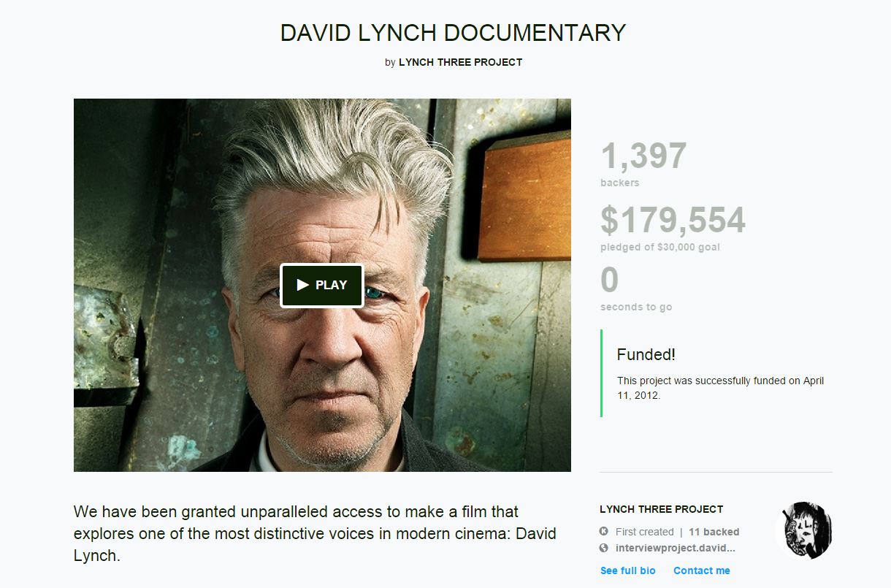Click the globe icon next to interviewproject link
The width and height of the screenshot is (891, 588).
click(x=604, y=548)
